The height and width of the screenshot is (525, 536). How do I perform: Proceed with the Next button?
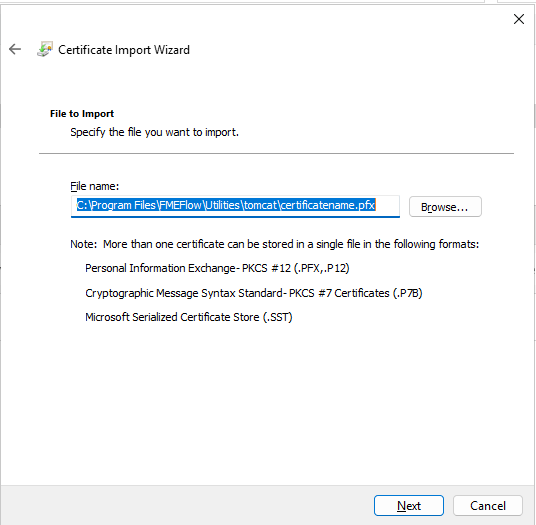[x=409, y=505]
